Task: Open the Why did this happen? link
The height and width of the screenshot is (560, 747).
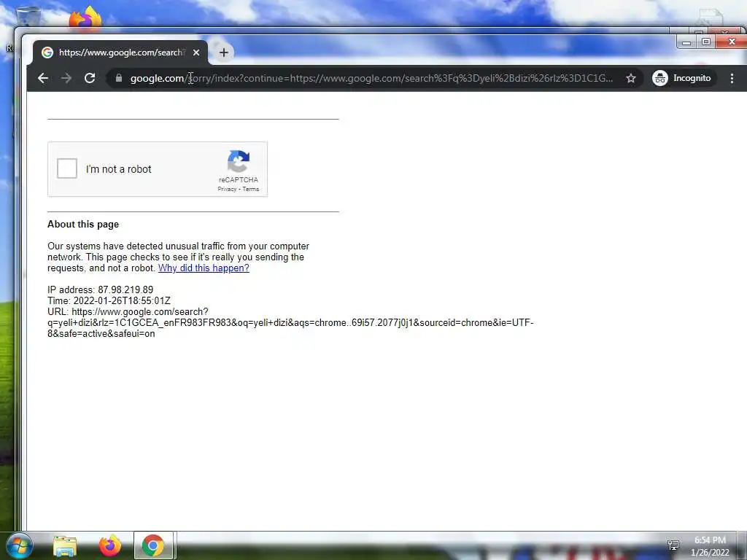Action: click(x=204, y=268)
